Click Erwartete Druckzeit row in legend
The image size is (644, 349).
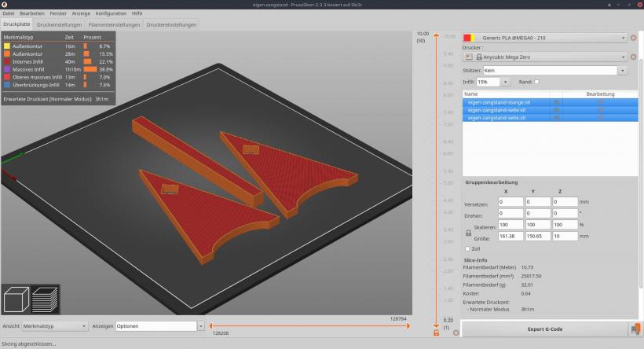pyautogui.click(x=57, y=99)
